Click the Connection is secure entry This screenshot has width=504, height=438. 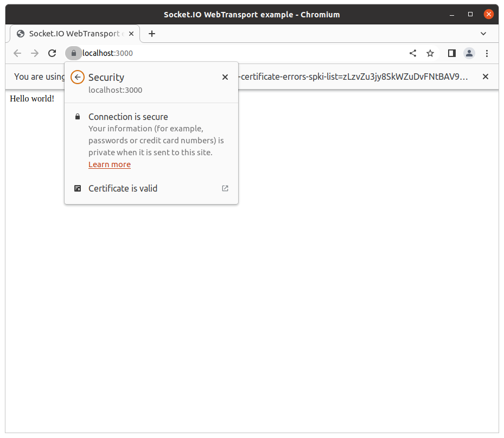(128, 117)
